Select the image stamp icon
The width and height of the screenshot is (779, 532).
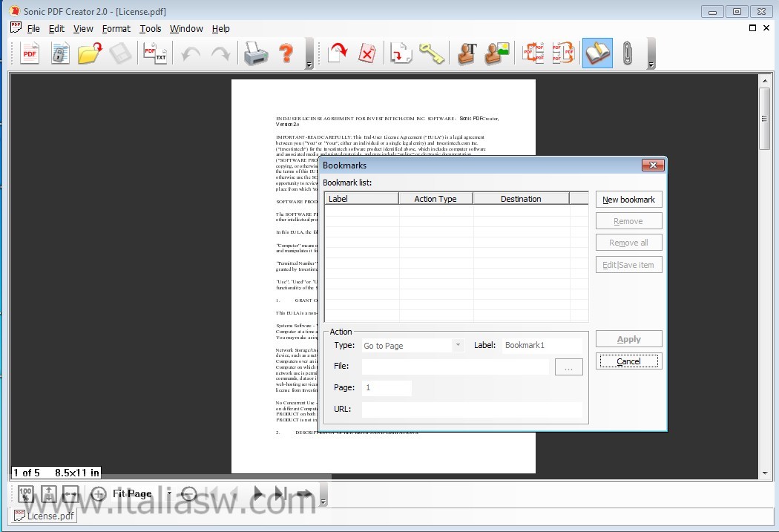pos(497,53)
